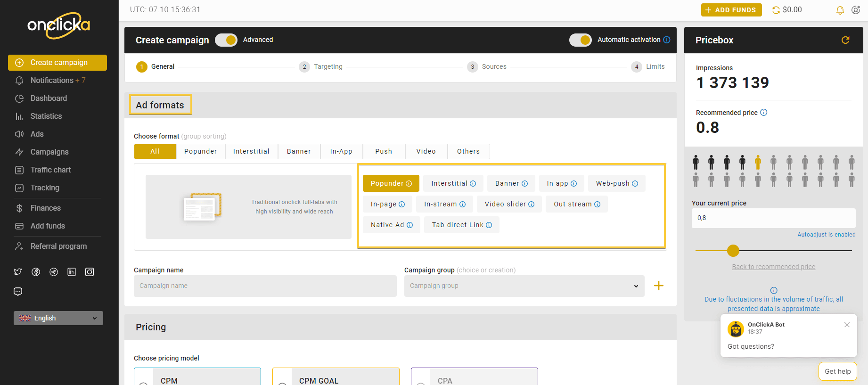Open the English language dropdown
868x385 pixels.
tap(58, 318)
